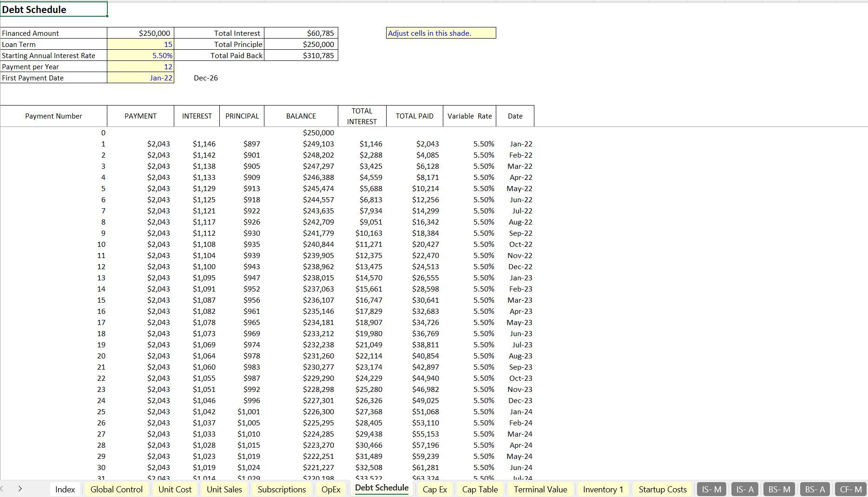Screen dimensions: 868x497
Task: Open the OpEx sheet tab
Action: (x=331, y=489)
